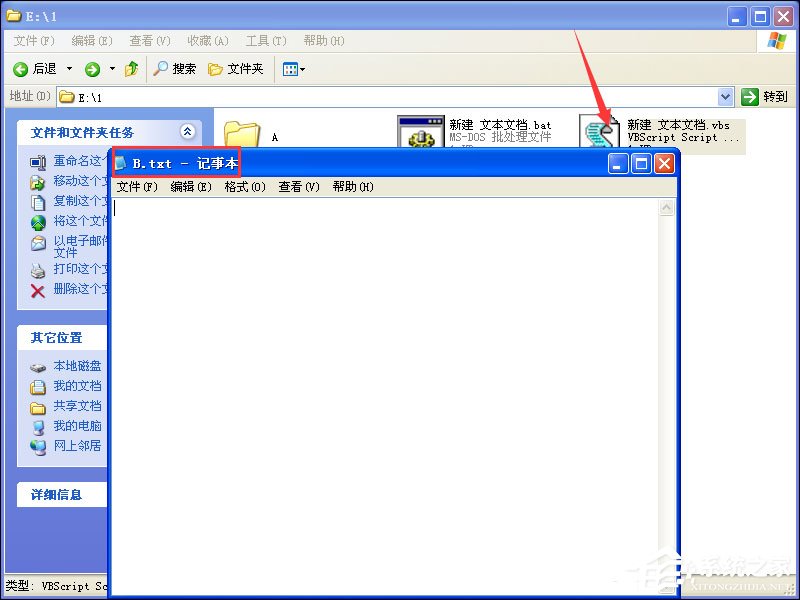Go up one folder level icon

[x=132, y=68]
